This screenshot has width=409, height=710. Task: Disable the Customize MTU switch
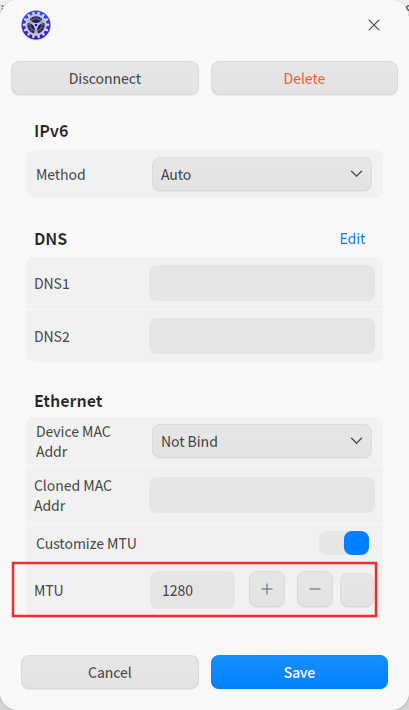[x=344, y=543]
